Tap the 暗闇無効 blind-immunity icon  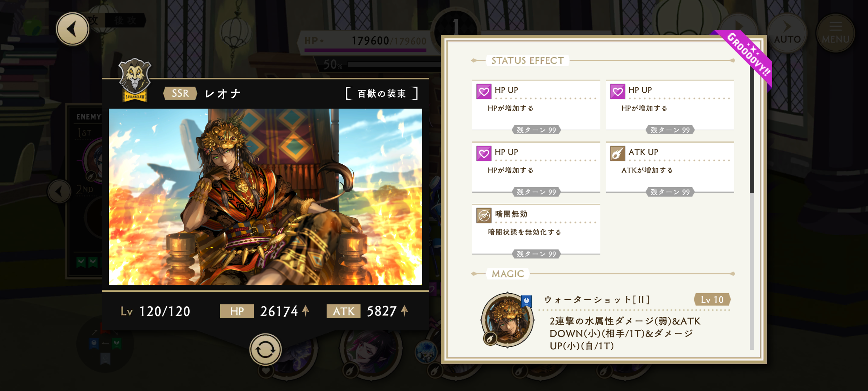(x=484, y=215)
